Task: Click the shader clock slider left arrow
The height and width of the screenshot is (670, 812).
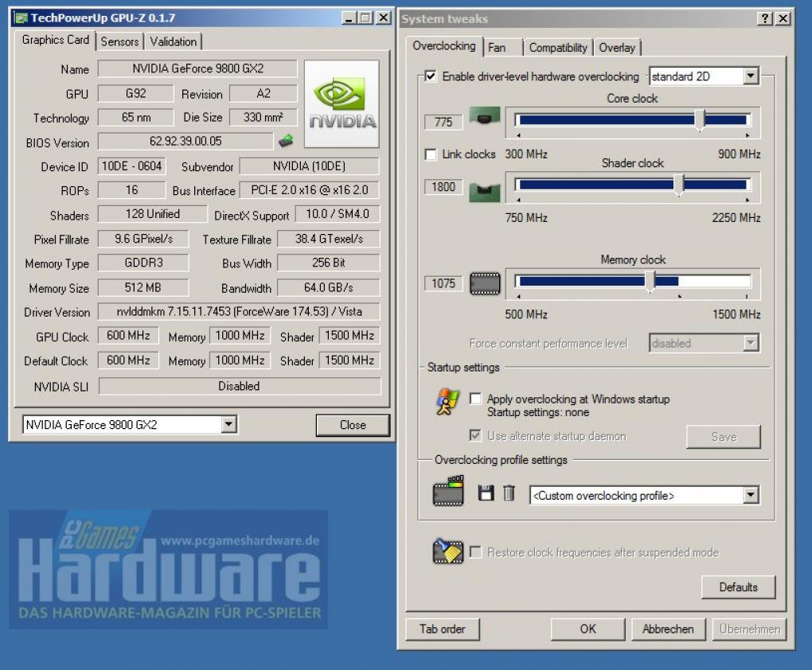Action: pyautogui.click(x=518, y=200)
